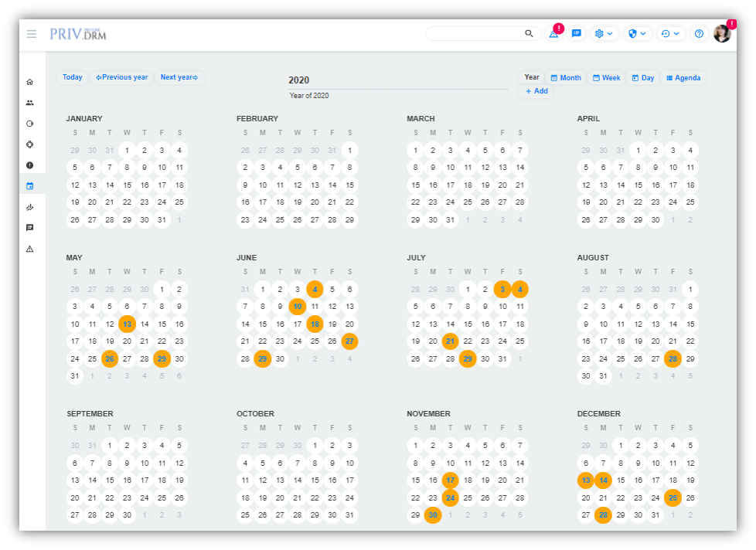Open the chart icon in the sidebar
This screenshot has width=756, height=550.
coord(30,207)
